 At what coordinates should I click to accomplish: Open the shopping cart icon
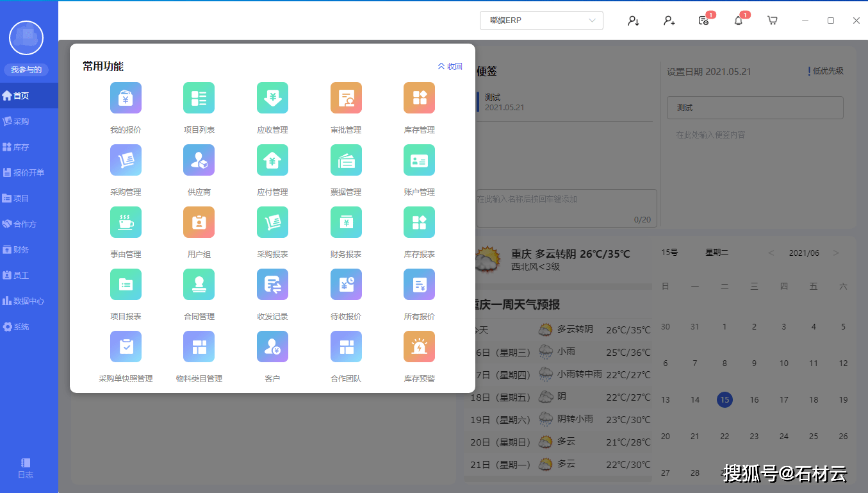point(772,20)
